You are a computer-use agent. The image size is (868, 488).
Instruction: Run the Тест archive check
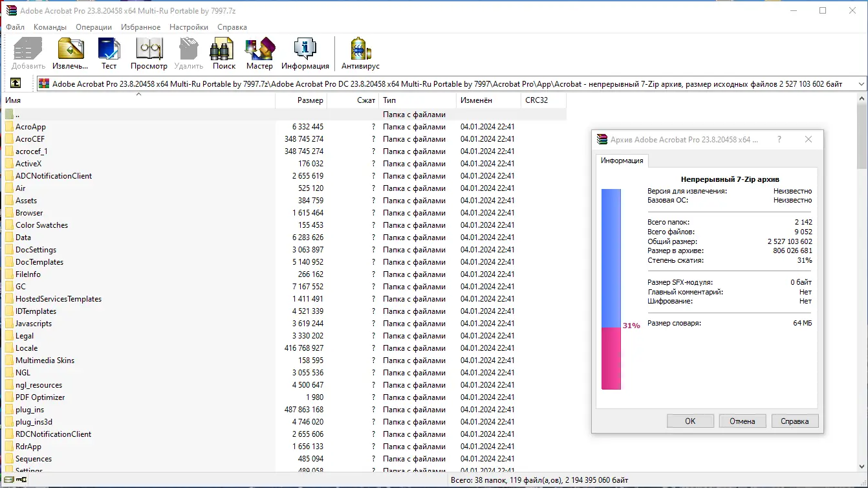109,54
